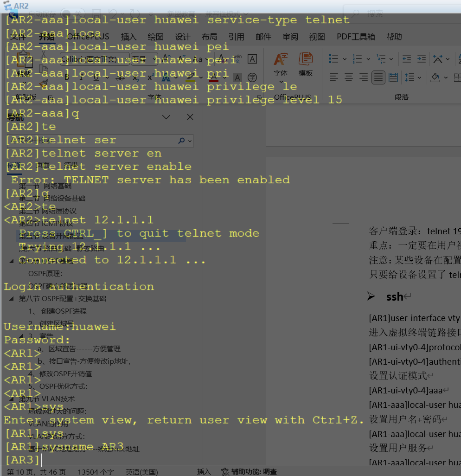
Task: Collapse the 第八节 OSPF配置+交换基础 heading
Action: (11, 299)
